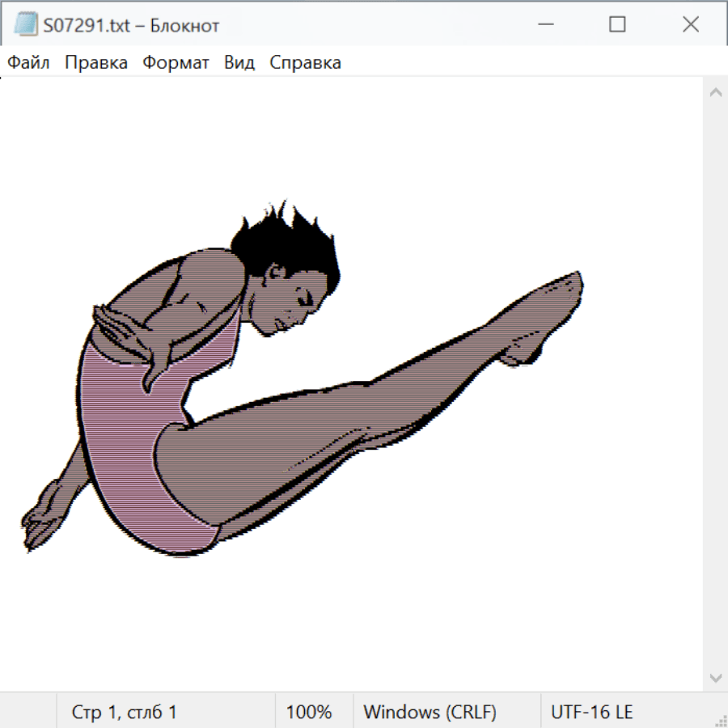
Task: Click the 100% zoom level in the status bar
Action: pos(309,712)
